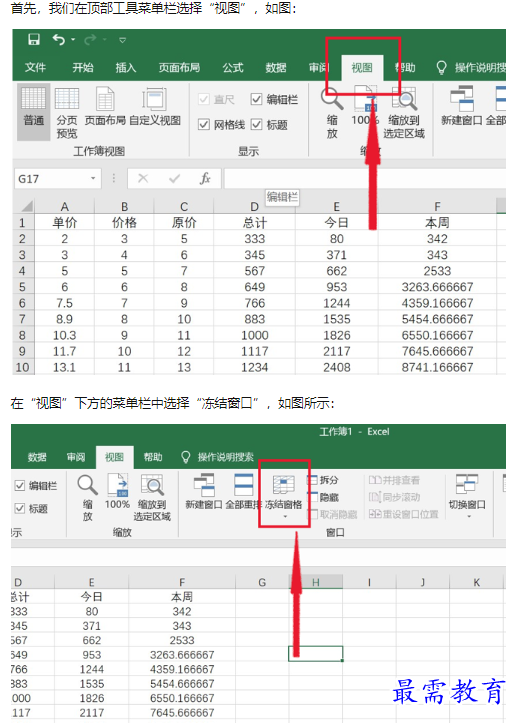Open the 帮助 tab in the second screenshot
Image resolution: width=514 pixels, height=723 pixels.
tap(153, 457)
